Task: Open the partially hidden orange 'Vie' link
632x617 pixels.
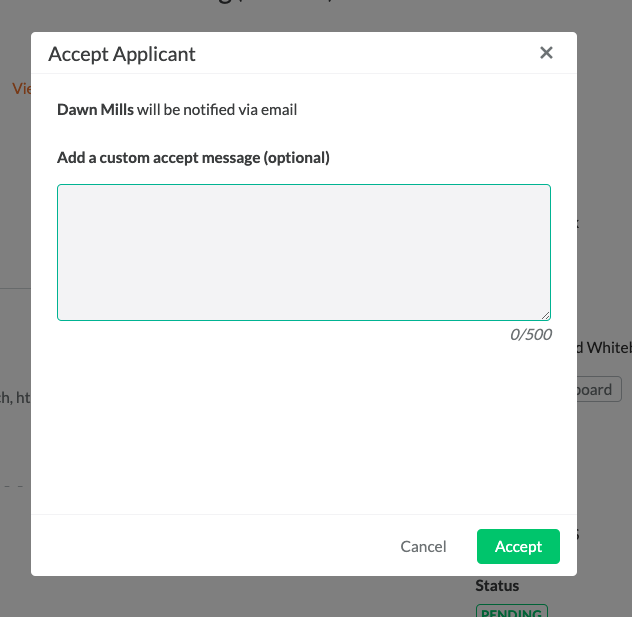Action: [x=21, y=88]
